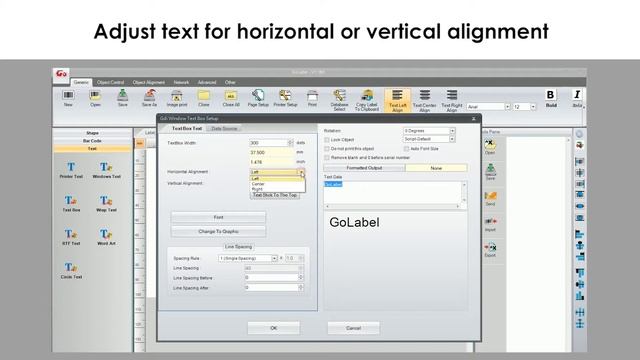Collapse the Horizontal Alignment dropdown arrow
The width and height of the screenshot is (640, 360).
302,172
